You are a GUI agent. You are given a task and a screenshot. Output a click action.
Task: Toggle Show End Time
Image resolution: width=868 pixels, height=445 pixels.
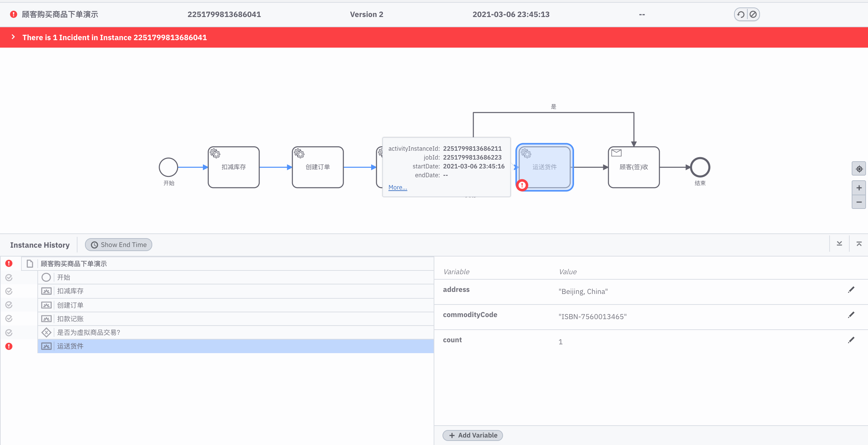tap(118, 245)
